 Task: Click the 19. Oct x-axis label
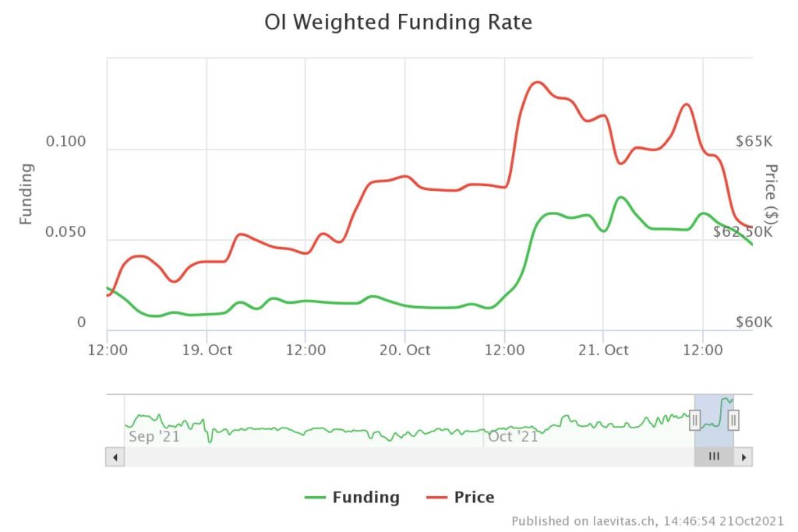coord(207,351)
